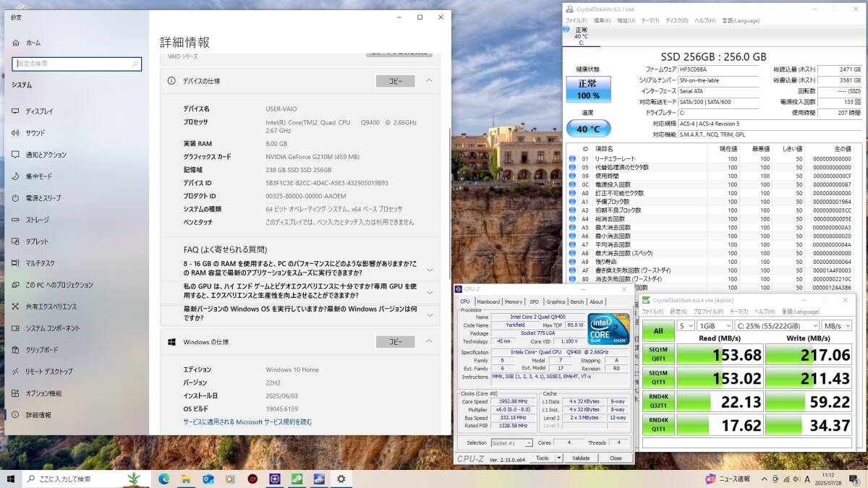Open 共有エクスペリエンス settings
868x488 pixels.
click(51, 307)
